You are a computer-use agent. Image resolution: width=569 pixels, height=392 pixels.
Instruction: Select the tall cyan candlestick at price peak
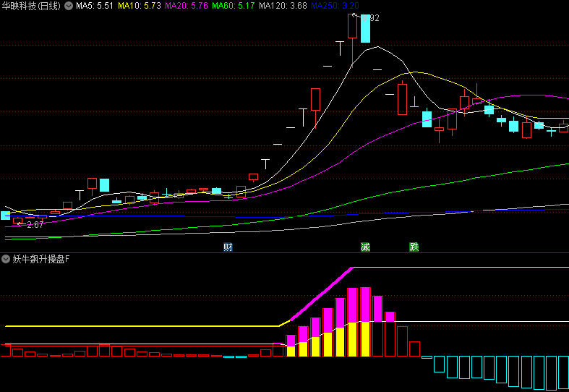(x=365, y=29)
